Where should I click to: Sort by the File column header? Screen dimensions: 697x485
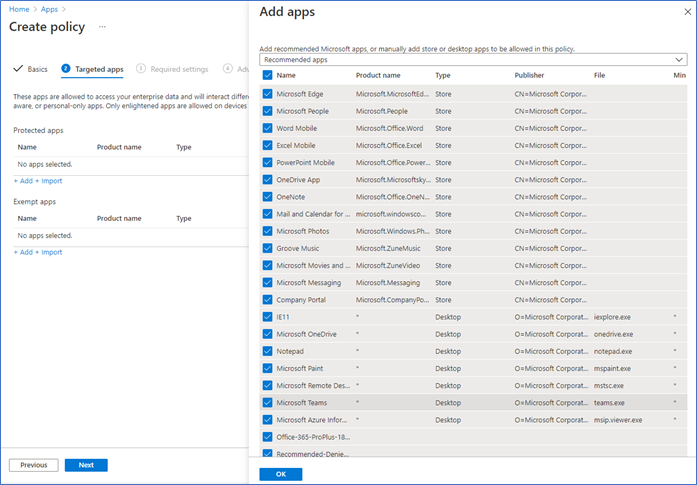[x=599, y=75]
